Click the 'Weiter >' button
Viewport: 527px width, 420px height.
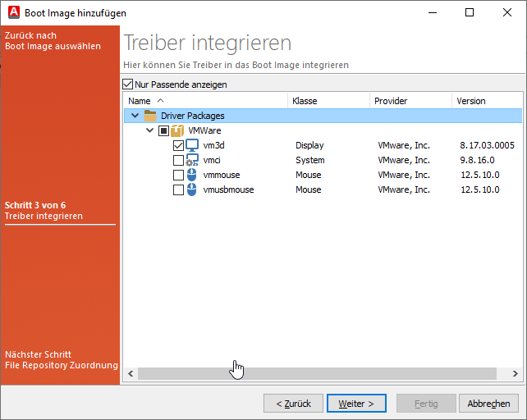pos(356,404)
